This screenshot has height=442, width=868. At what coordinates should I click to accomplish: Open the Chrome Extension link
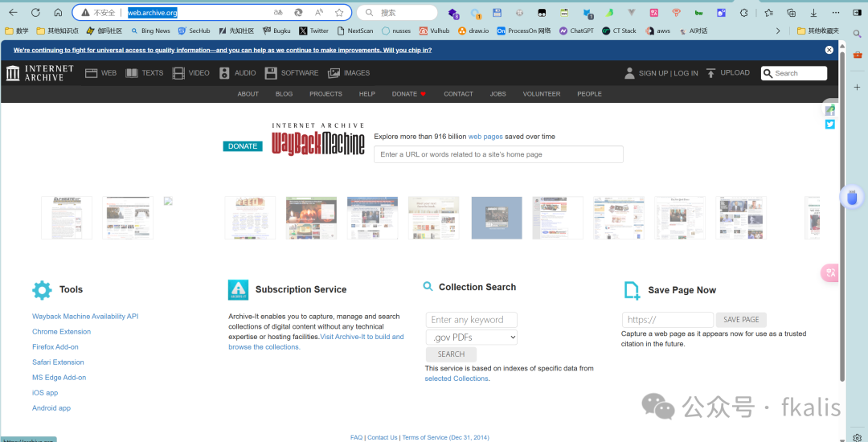coord(61,332)
